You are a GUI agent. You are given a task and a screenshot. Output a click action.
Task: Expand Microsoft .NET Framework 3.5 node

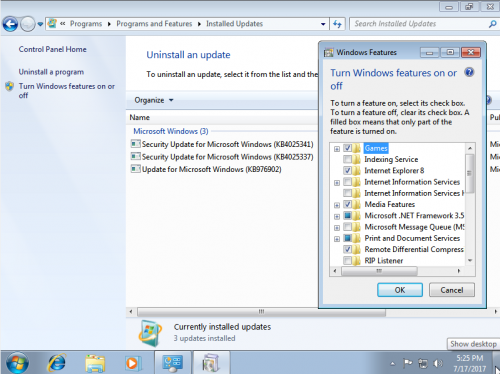pyautogui.click(x=337, y=216)
